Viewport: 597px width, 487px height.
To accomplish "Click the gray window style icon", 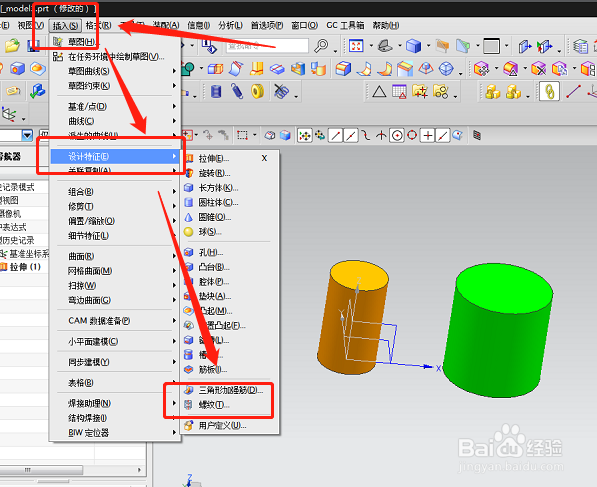I will (x=491, y=46).
